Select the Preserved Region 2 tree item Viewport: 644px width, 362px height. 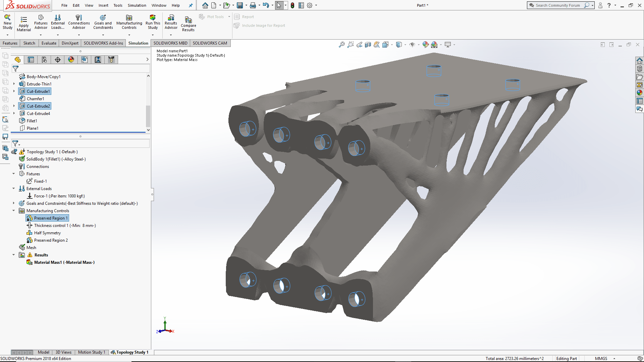tap(51, 240)
